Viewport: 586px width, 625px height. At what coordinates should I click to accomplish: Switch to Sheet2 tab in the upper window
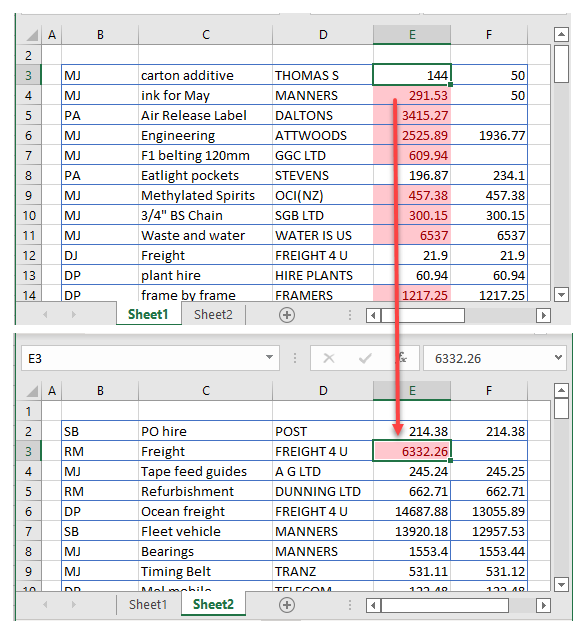(213, 314)
